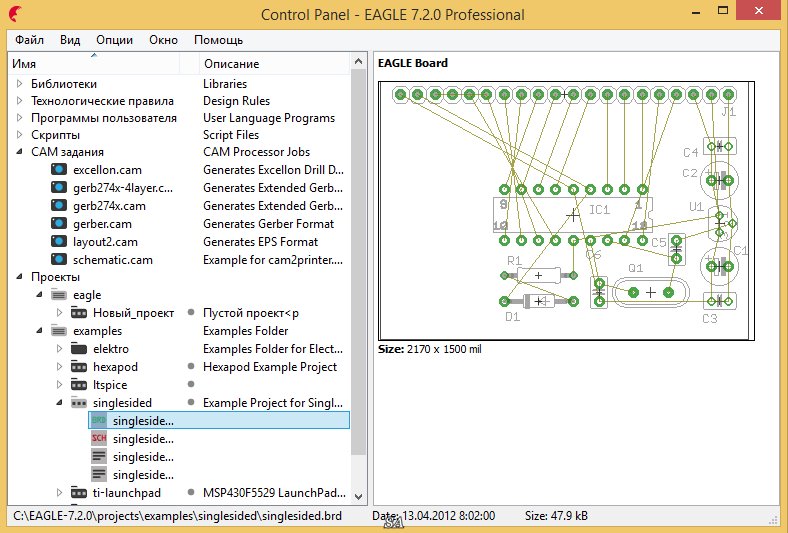This screenshot has width=788, height=533.
Task: Expand the ltspice project folder
Action: coord(58,385)
